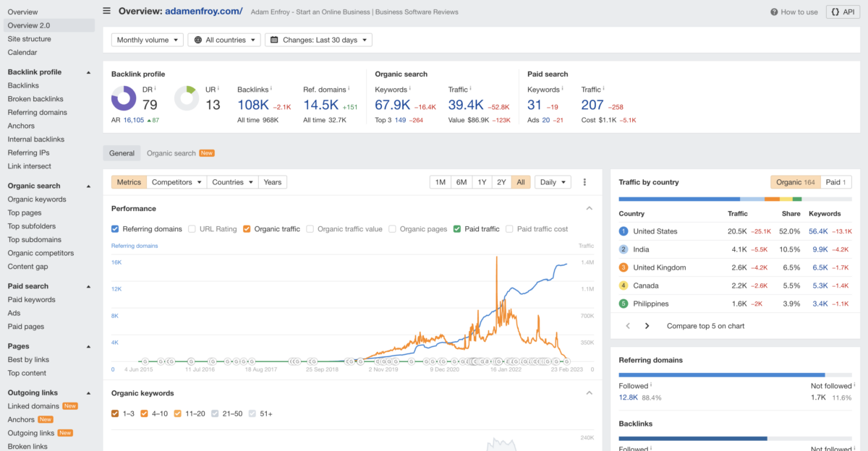The width and height of the screenshot is (868, 451).
Task: Open the Daily granularity dropdown
Action: coord(553,182)
